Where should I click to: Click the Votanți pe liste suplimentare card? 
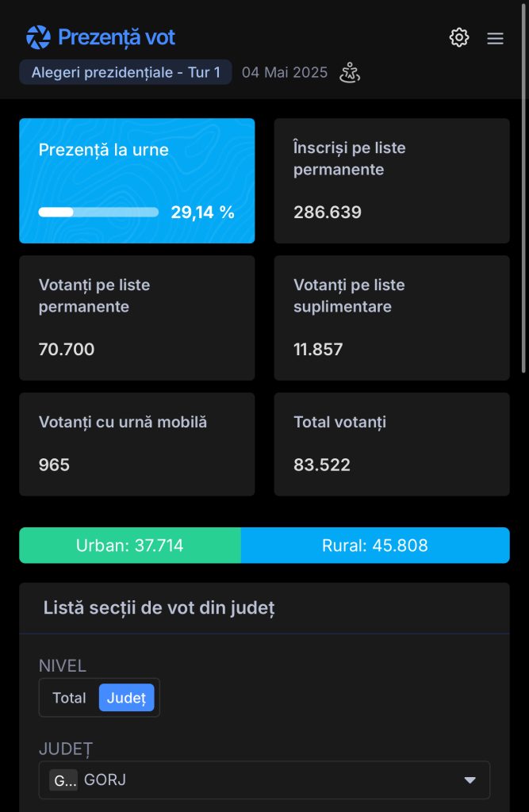click(x=392, y=318)
